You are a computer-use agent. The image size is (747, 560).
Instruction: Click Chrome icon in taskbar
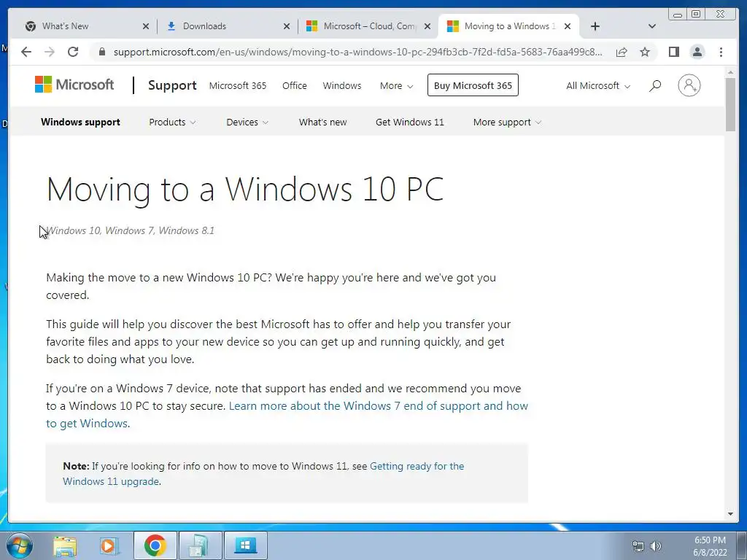tap(155, 545)
